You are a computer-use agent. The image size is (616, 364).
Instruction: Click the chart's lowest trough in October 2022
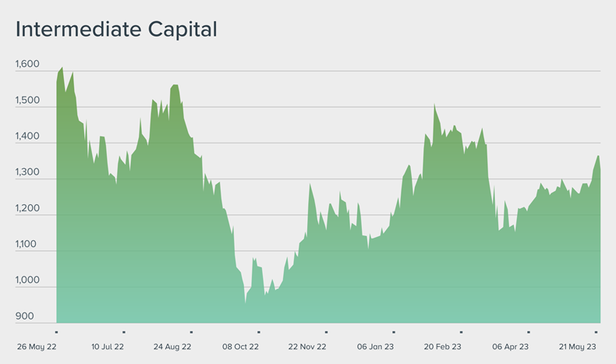click(245, 304)
